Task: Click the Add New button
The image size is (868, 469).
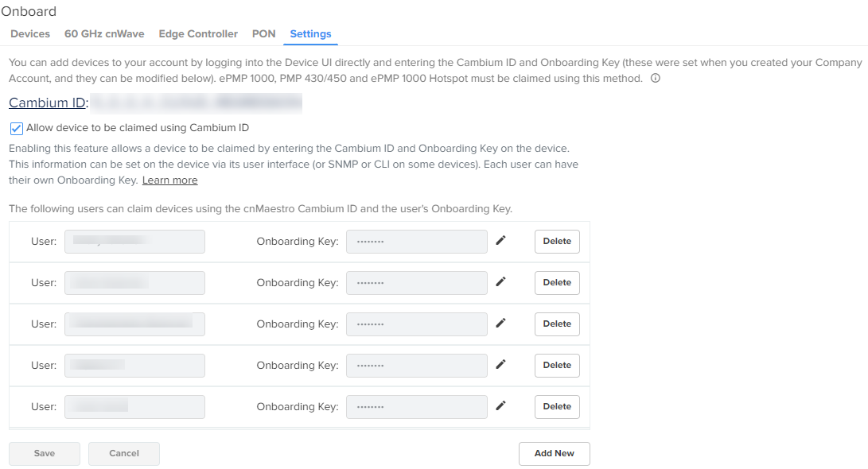Action: tap(554, 454)
